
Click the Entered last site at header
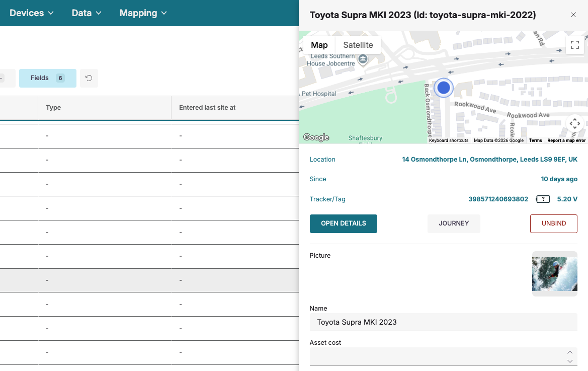click(235, 108)
